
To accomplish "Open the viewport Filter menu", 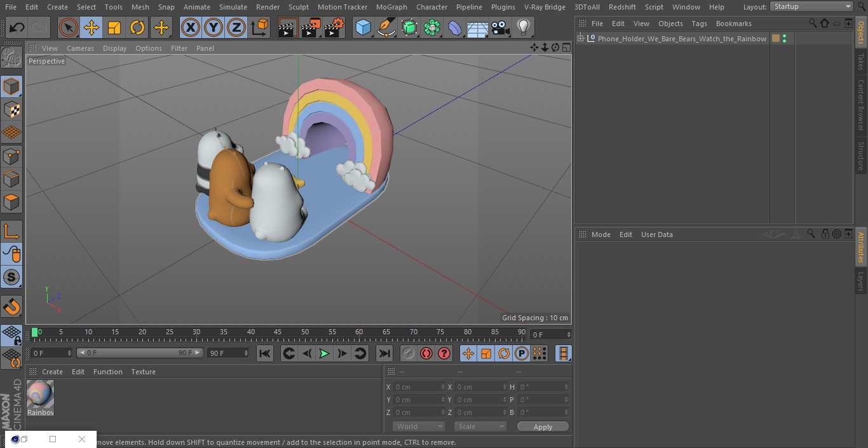I will pyautogui.click(x=179, y=48).
